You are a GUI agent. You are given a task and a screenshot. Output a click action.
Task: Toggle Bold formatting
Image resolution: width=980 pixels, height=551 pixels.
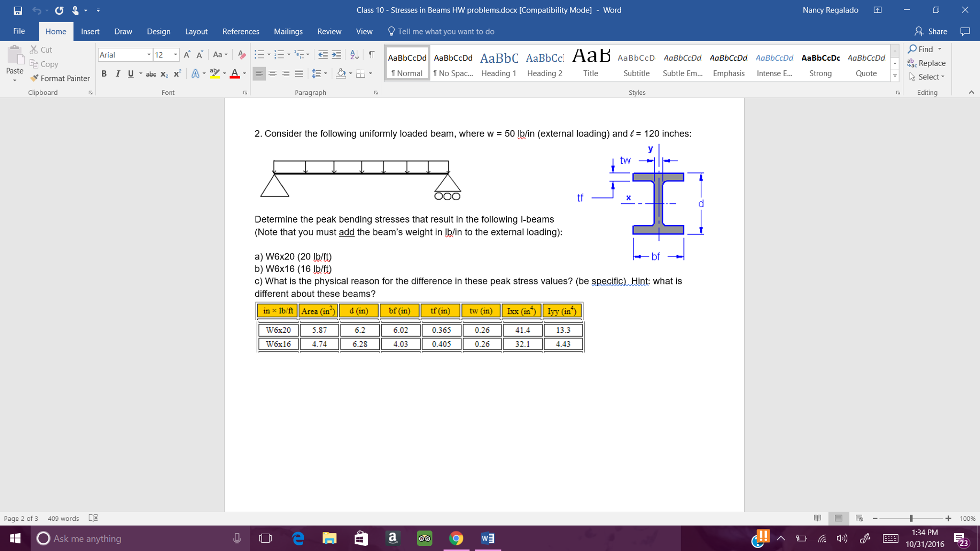pos(104,74)
